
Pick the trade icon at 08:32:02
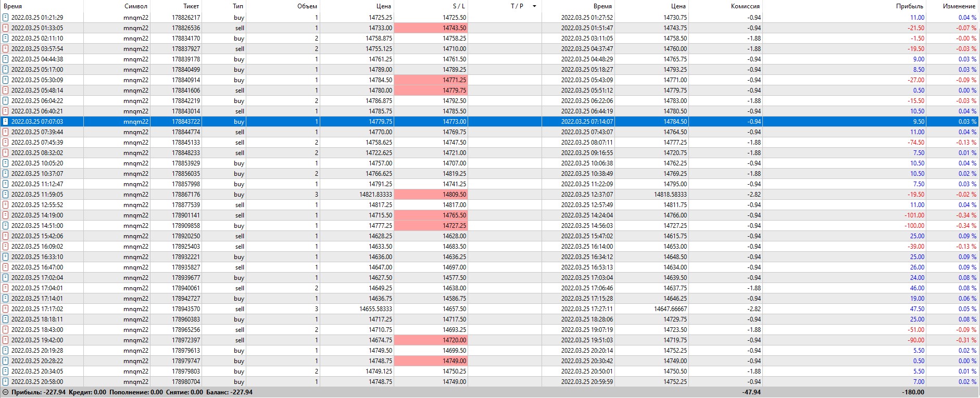coord(6,153)
